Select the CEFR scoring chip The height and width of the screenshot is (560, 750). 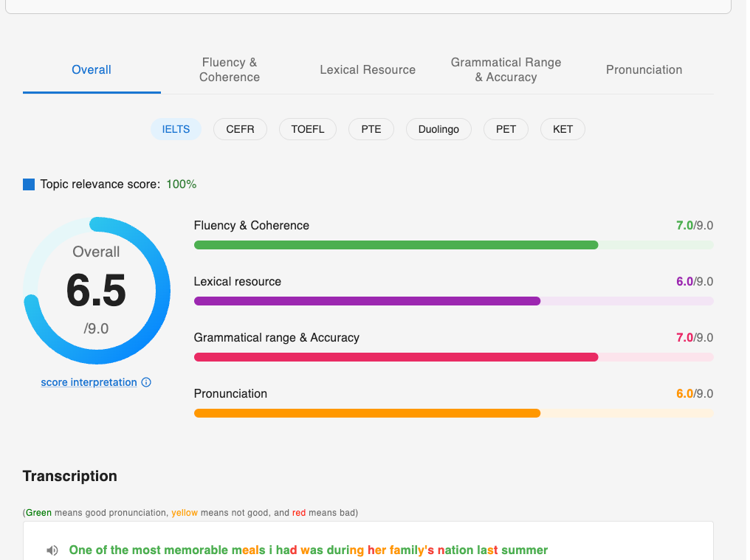[240, 129]
